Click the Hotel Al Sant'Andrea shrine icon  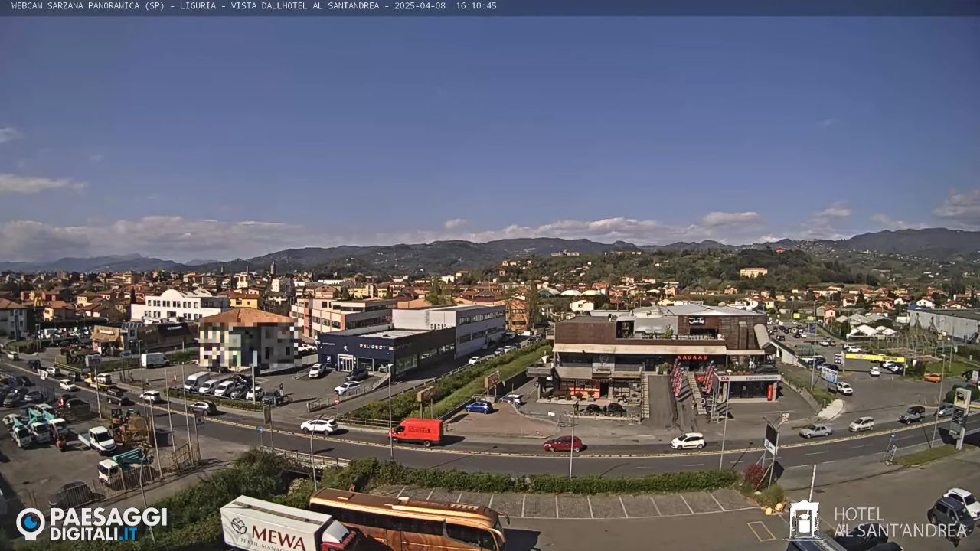(805, 523)
